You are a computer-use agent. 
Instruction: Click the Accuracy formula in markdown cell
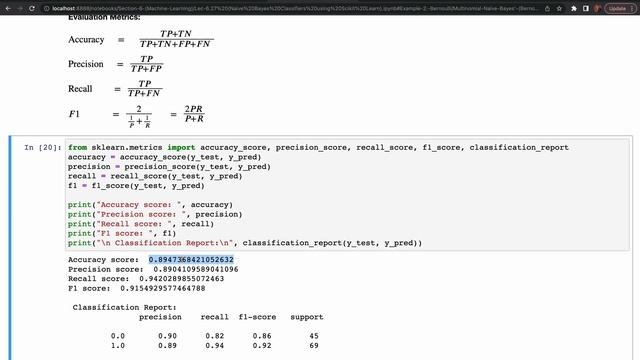[x=141, y=39]
